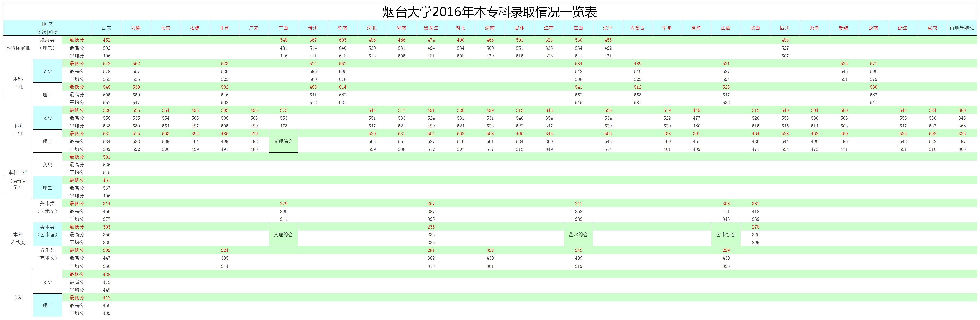
Task: Click the 北京 column header
Action: pos(166,28)
